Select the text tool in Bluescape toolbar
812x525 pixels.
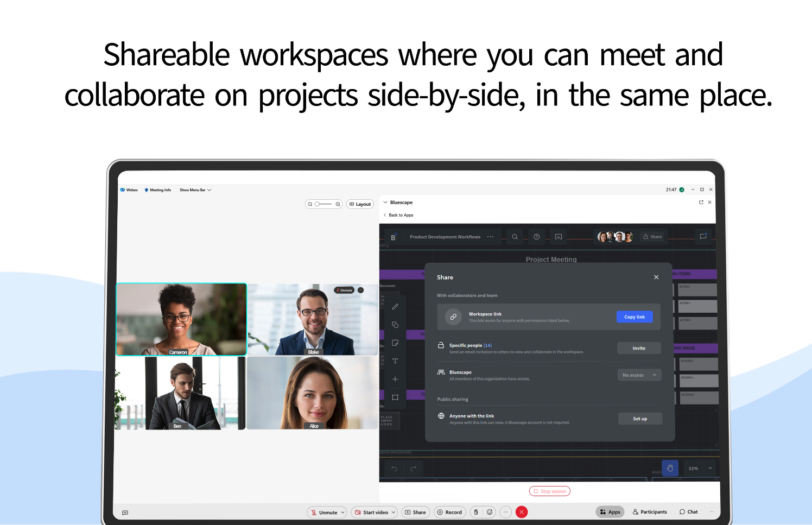point(395,361)
